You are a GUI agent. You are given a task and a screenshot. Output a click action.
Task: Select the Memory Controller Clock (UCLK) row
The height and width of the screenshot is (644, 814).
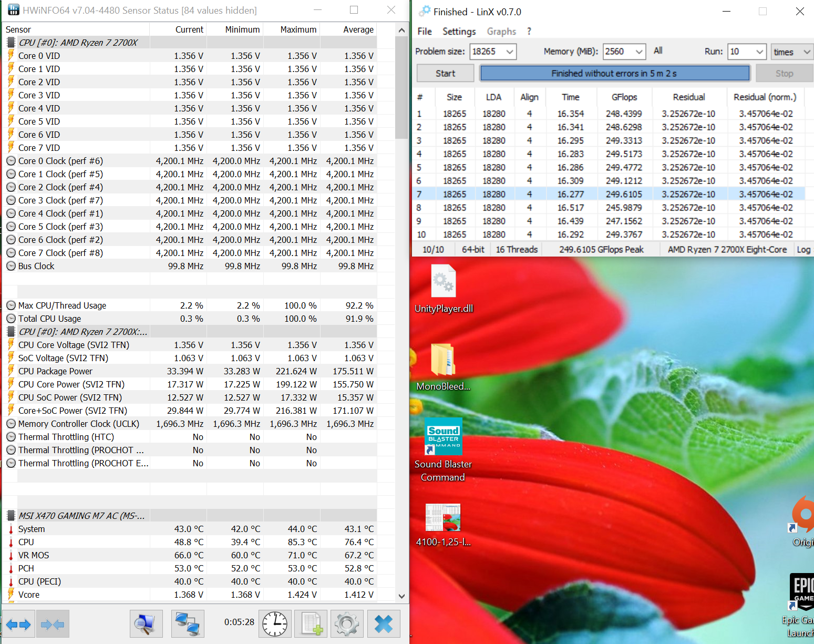click(190, 424)
